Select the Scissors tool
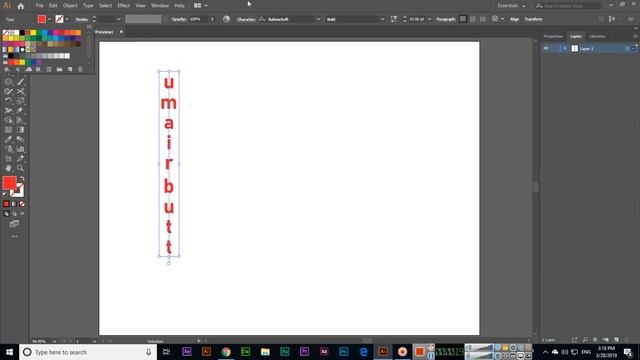The width and height of the screenshot is (640, 360). click(20, 91)
